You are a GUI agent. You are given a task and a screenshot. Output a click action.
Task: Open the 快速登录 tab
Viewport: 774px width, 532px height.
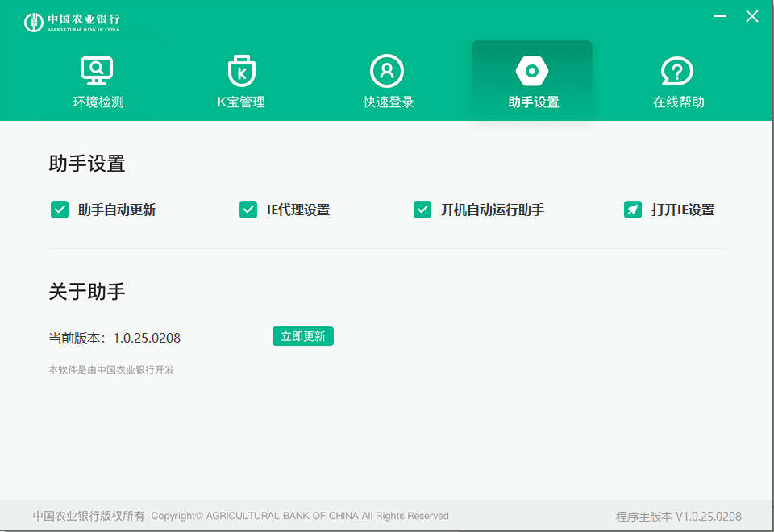click(x=386, y=81)
